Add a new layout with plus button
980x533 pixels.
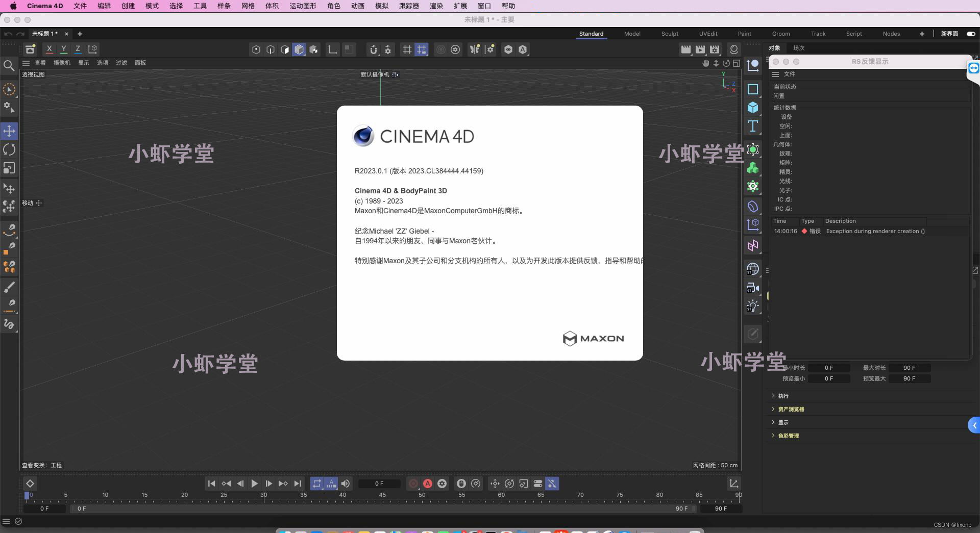click(x=922, y=34)
